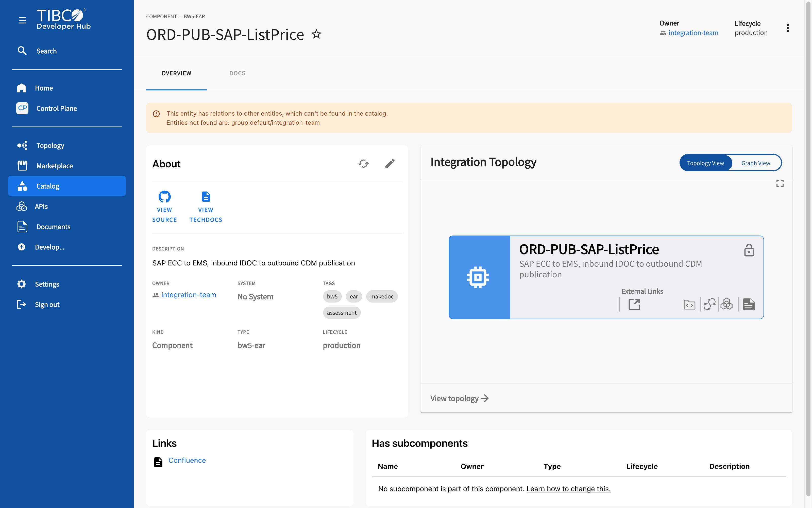Click the 'No System' value

click(255, 297)
